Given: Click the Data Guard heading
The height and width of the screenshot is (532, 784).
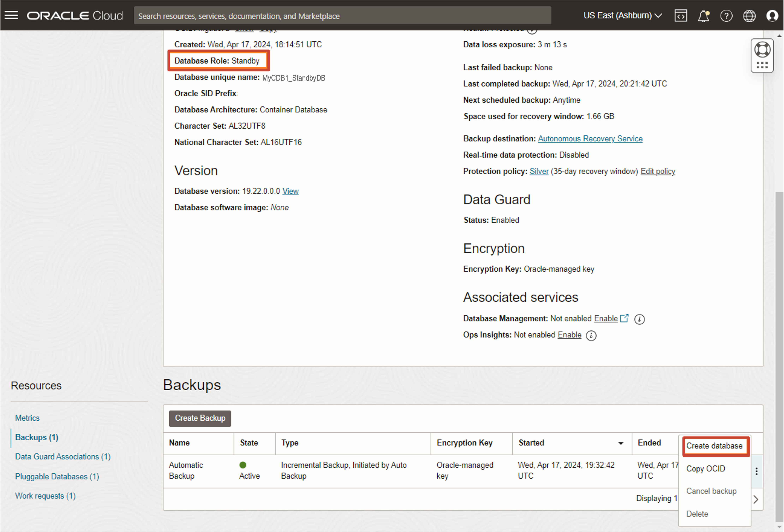Looking at the screenshot, I should coord(497,200).
